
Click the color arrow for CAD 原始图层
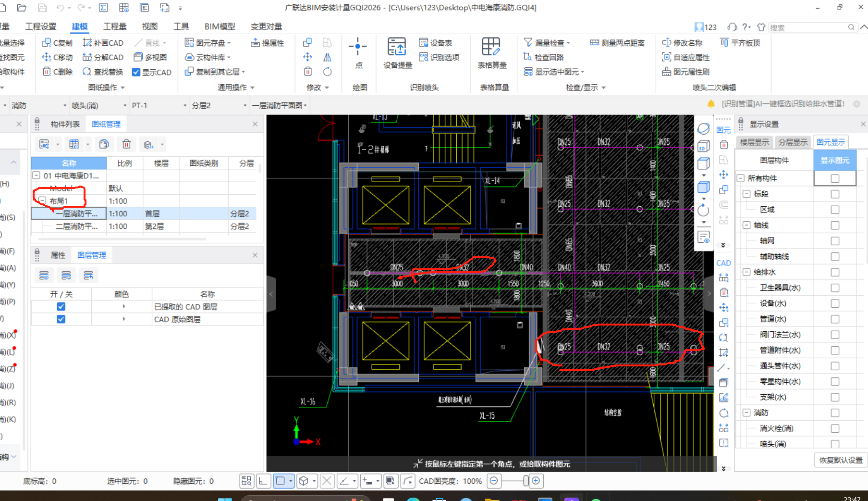(x=124, y=319)
